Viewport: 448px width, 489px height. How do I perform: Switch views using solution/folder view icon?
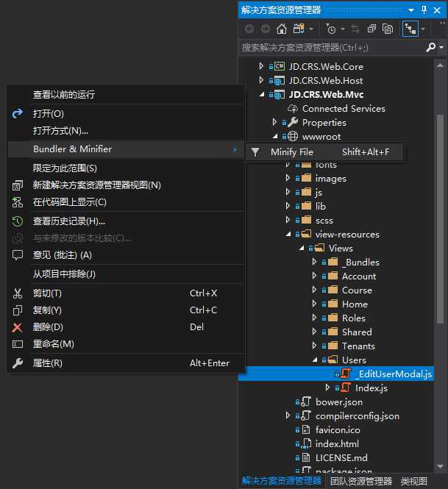tap(299, 29)
